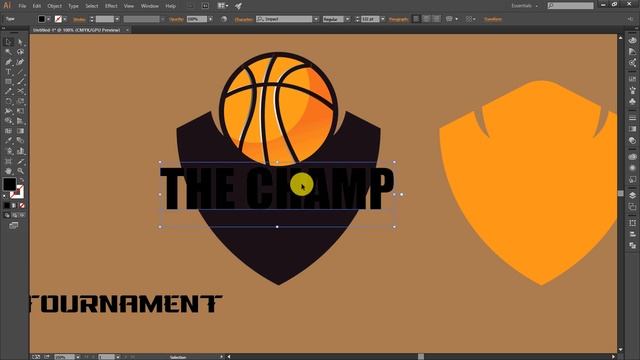Select the Symbol Sprayer tool
Screen dimensions: 640x360
click(x=8, y=151)
